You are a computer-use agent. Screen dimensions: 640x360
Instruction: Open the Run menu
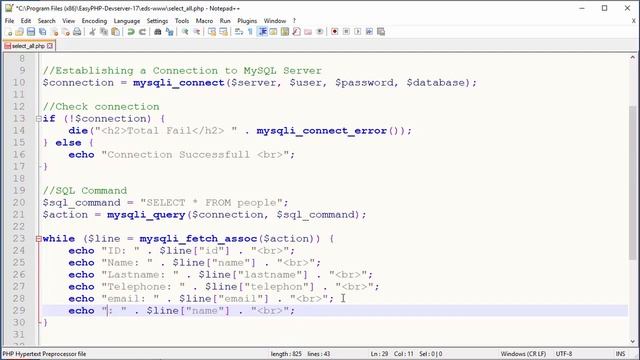pos(225,21)
